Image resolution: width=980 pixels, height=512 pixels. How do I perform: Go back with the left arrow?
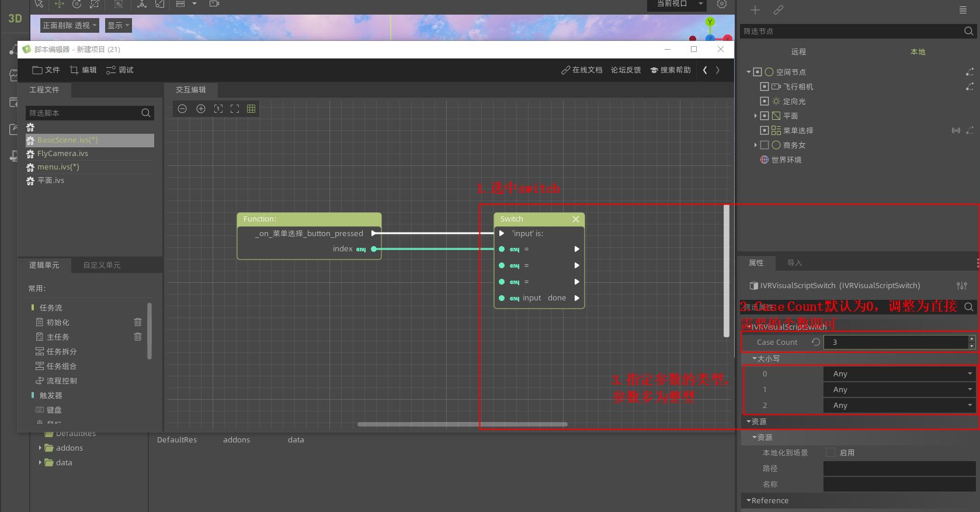point(706,70)
